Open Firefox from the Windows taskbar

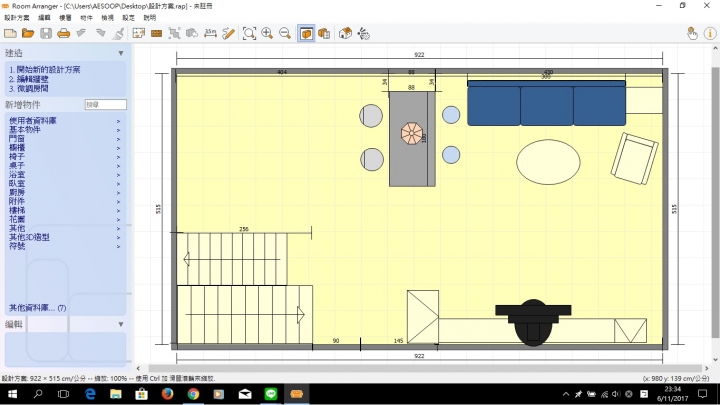[x=167, y=394]
